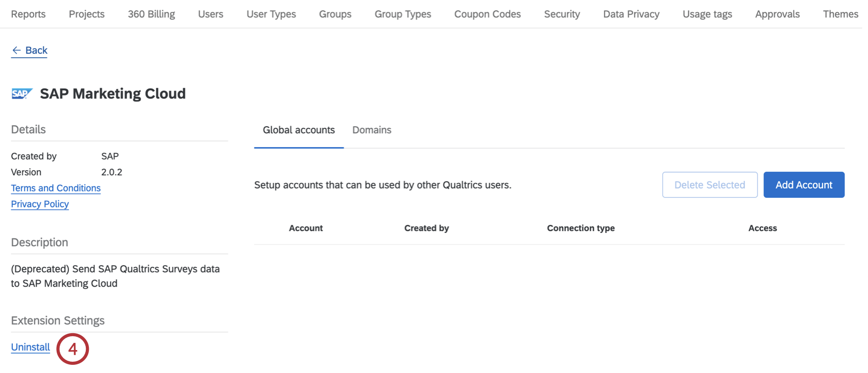
Task: Click the Account column header
Action: click(x=306, y=228)
